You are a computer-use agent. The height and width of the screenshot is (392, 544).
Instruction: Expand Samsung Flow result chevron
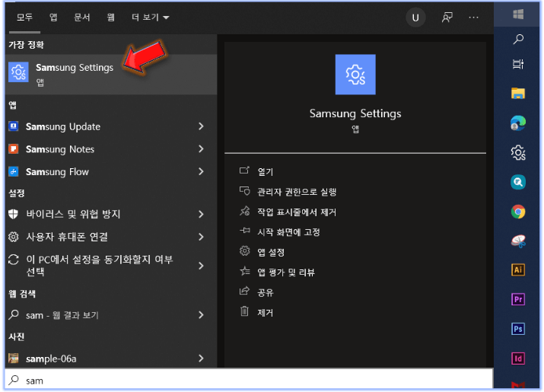(201, 171)
